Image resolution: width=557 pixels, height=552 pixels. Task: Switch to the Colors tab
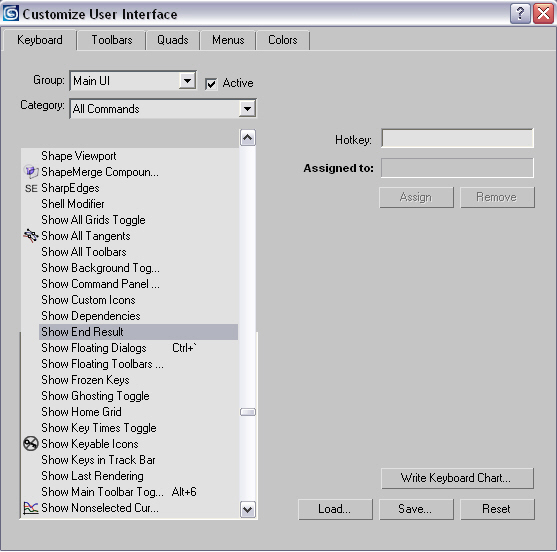(x=283, y=40)
